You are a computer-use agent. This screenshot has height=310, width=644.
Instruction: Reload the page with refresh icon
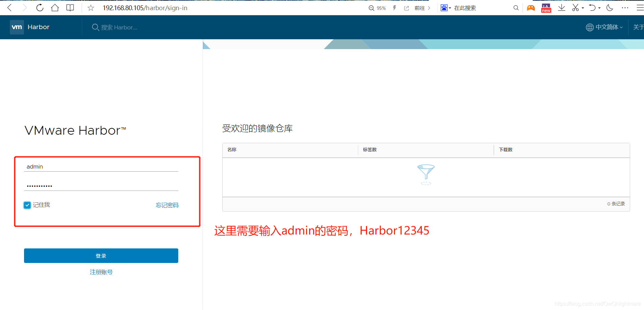point(40,8)
